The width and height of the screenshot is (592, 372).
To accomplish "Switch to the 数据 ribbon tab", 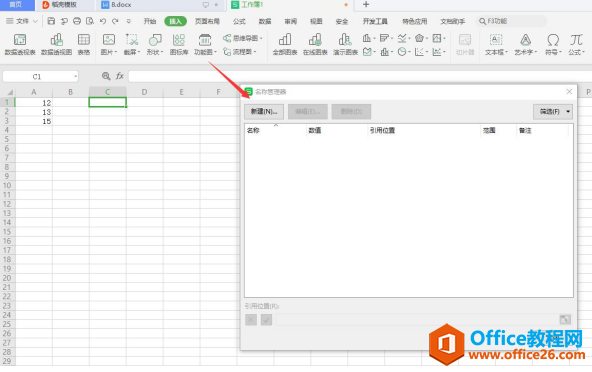I will pos(265,21).
